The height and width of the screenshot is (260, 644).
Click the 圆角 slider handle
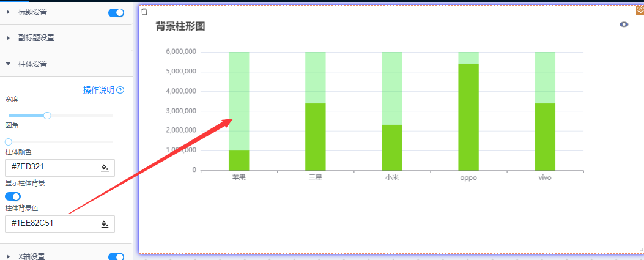tap(8, 142)
